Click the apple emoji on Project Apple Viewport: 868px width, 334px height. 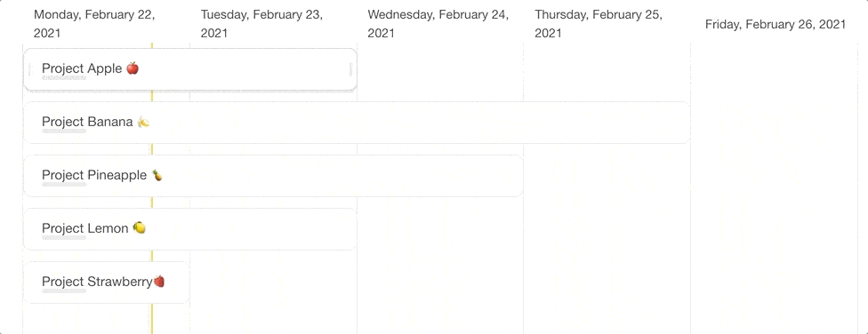[133, 68]
